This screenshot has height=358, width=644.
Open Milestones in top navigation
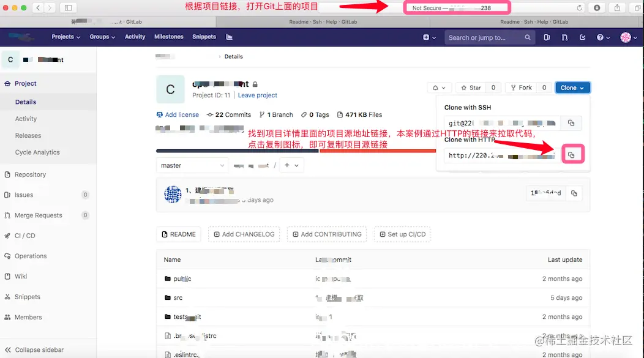pyautogui.click(x=169, y=37)
